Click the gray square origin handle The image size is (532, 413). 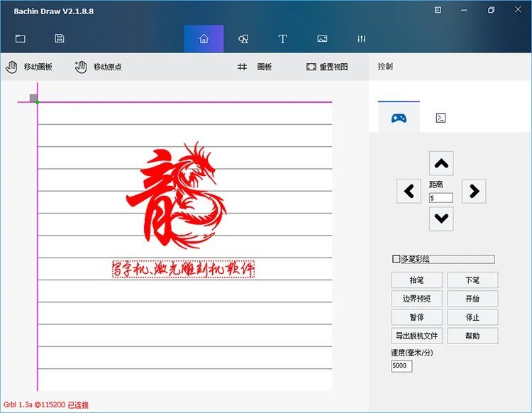click(33, 98)
